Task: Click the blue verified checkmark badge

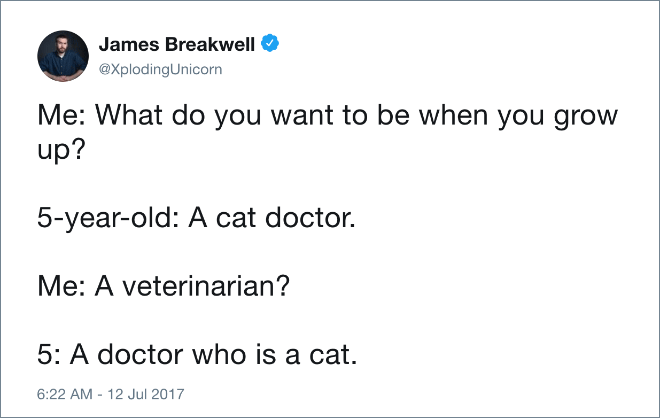Action: 270,43
